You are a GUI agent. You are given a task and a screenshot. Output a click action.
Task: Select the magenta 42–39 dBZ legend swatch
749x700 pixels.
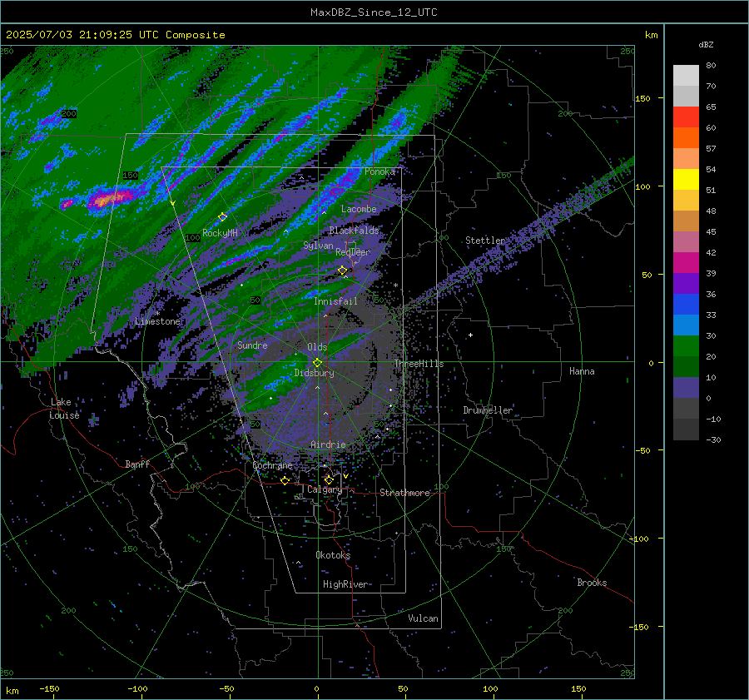pos(686,263)
